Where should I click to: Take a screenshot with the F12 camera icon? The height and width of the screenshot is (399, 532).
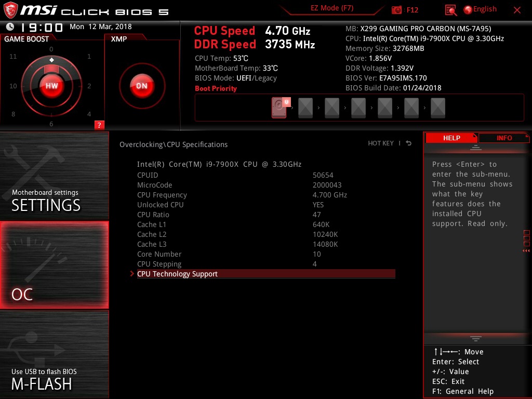pos(396,10)
